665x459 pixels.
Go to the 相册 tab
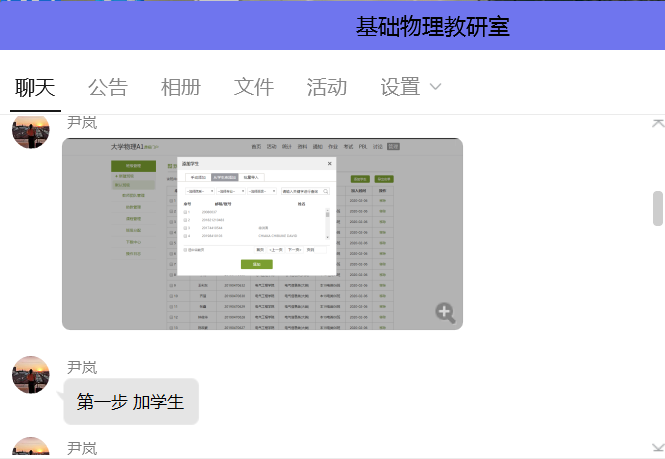point(181,87)
